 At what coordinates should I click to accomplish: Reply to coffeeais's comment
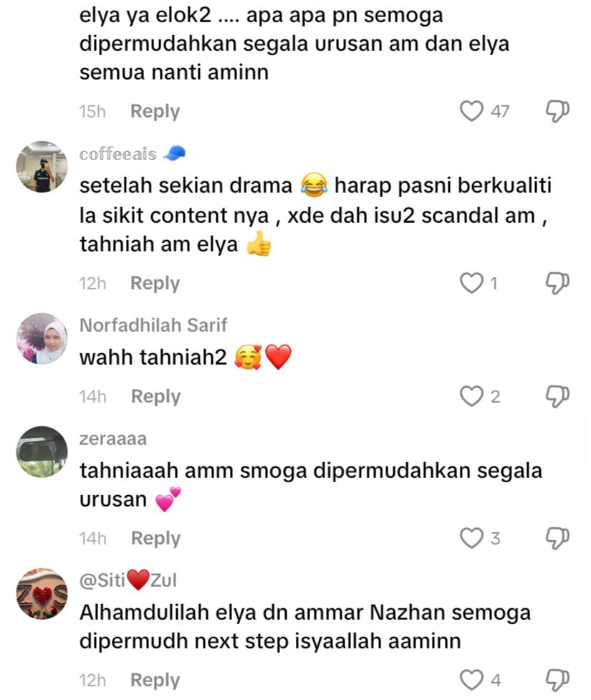click(155, 284)
